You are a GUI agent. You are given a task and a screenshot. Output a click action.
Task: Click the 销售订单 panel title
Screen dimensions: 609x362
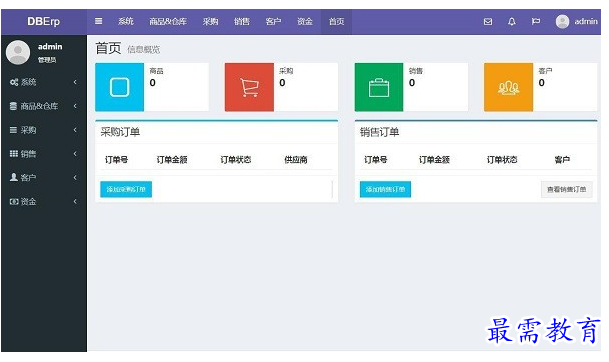[x=379, y=132]
